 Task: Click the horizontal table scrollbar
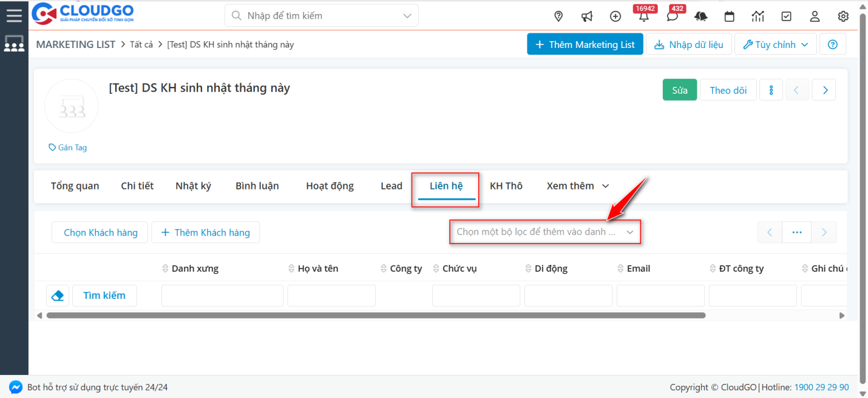376,315
